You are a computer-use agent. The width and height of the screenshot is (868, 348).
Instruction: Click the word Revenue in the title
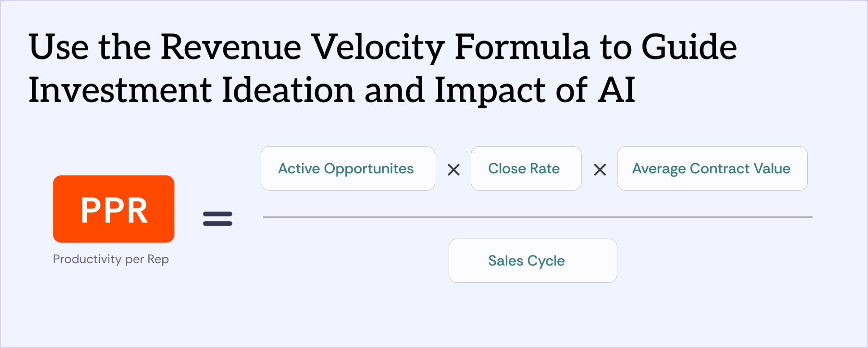[x=231, y=47]
